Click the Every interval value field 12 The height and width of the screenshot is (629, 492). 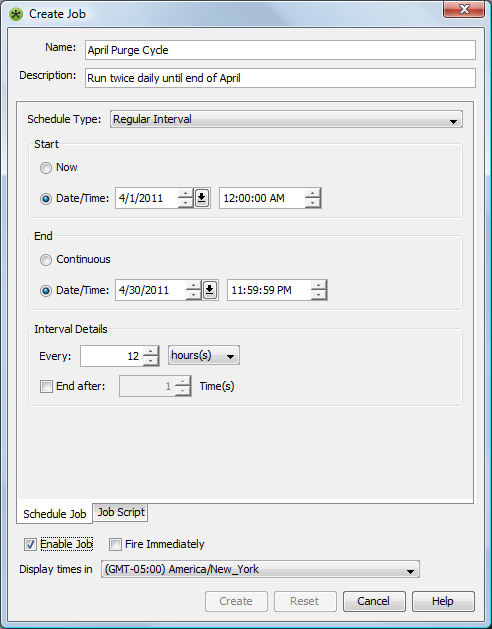112,356
